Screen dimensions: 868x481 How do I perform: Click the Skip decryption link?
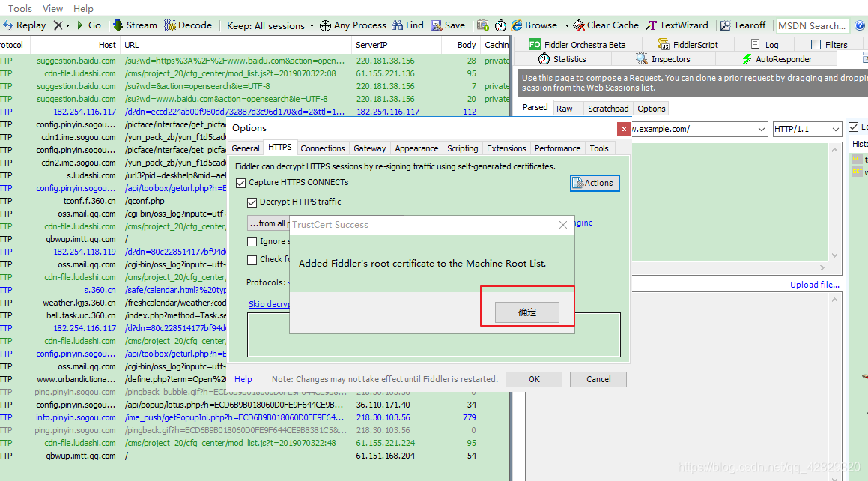[x=269, y=304]
